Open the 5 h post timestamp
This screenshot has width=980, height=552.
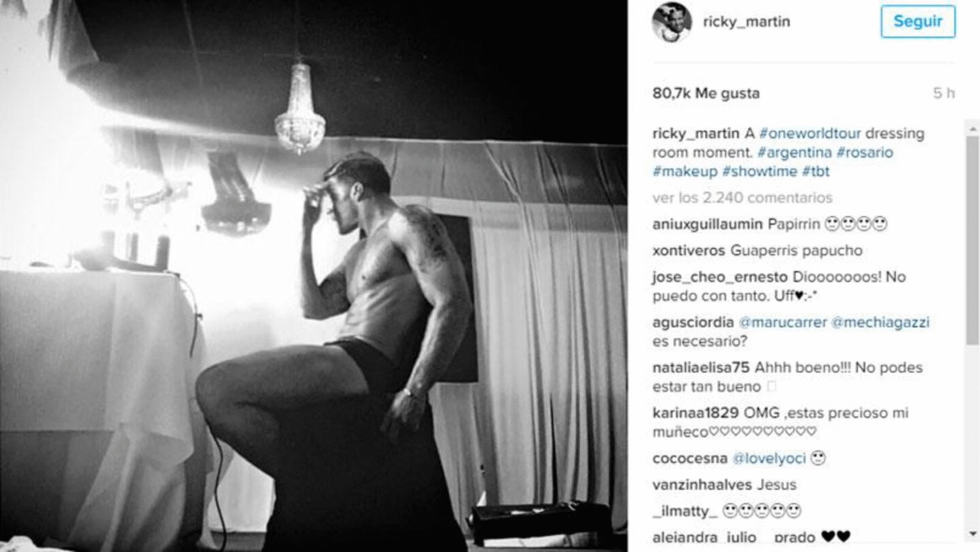tap(944, 93)
